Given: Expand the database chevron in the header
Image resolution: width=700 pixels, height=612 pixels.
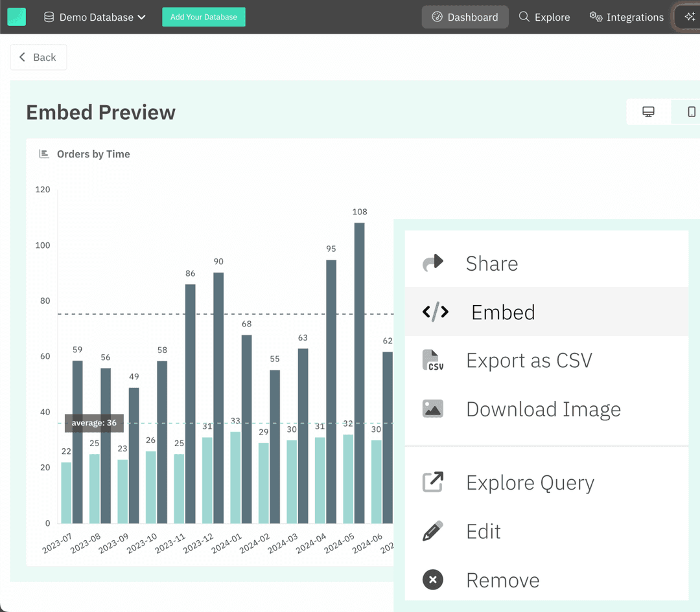Looking at the screenshot, I should tap(141, 17).
